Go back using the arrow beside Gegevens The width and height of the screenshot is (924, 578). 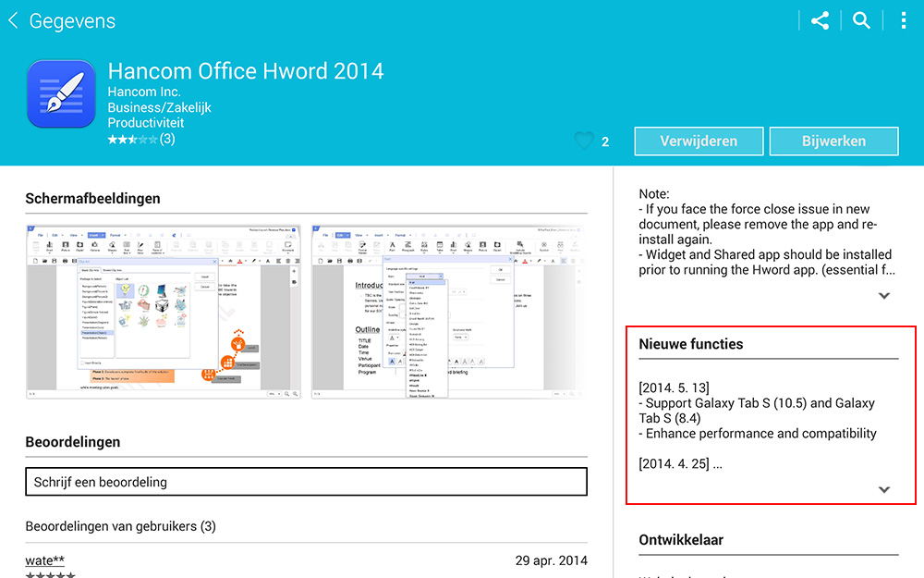[x=13, y=20]
